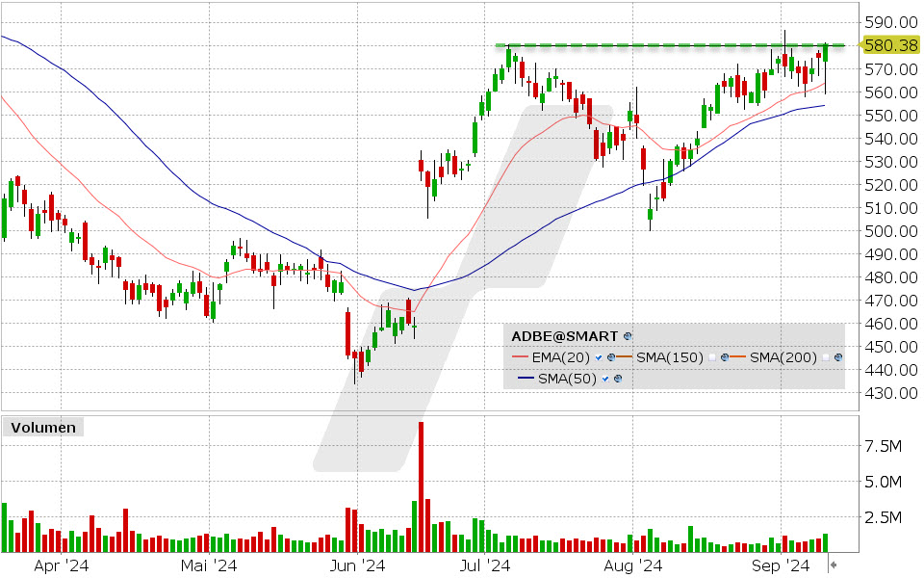Click the 5.0M volume axis label

(x=884, y=482)
